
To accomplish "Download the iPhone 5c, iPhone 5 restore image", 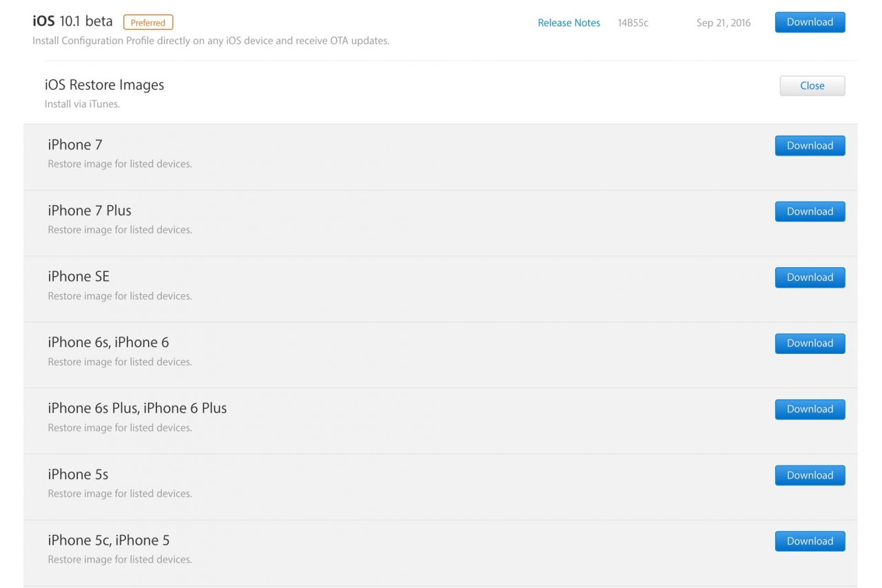I will coord(810,541).
